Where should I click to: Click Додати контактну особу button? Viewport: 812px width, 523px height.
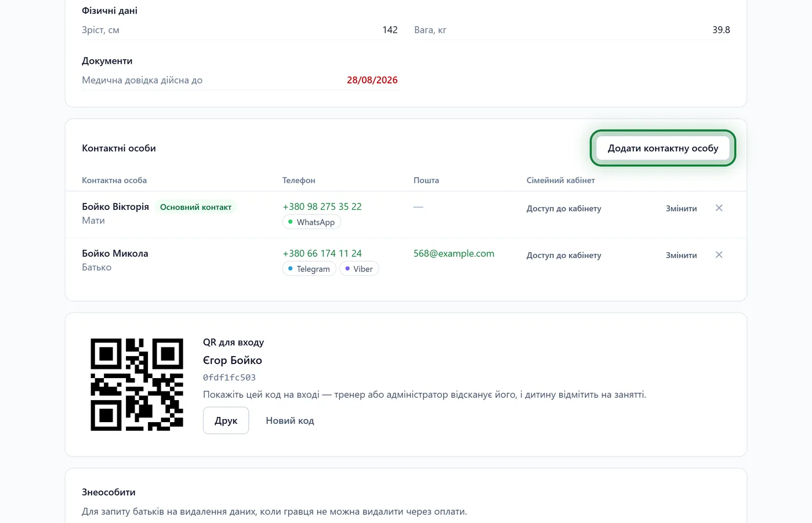(x=663, y=148)
